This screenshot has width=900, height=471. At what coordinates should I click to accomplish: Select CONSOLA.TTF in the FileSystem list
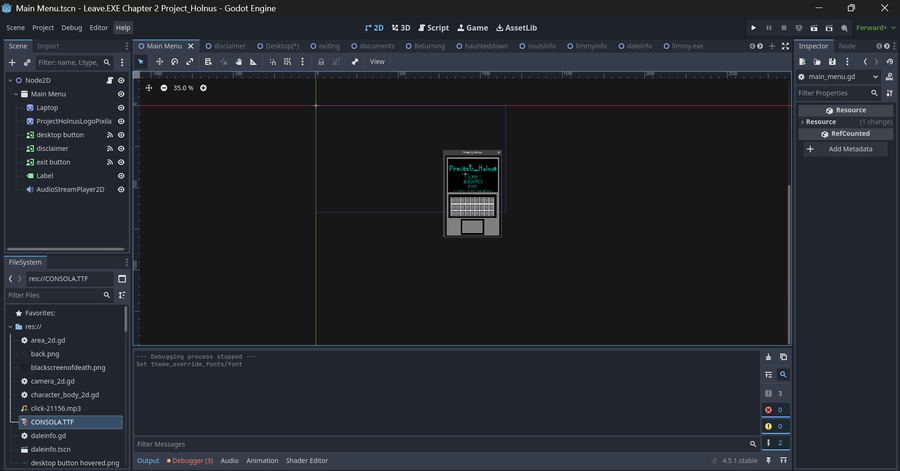[52, 422]
